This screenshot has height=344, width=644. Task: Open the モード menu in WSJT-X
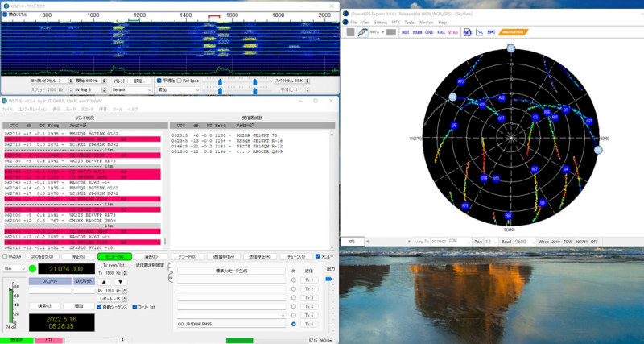71,110
